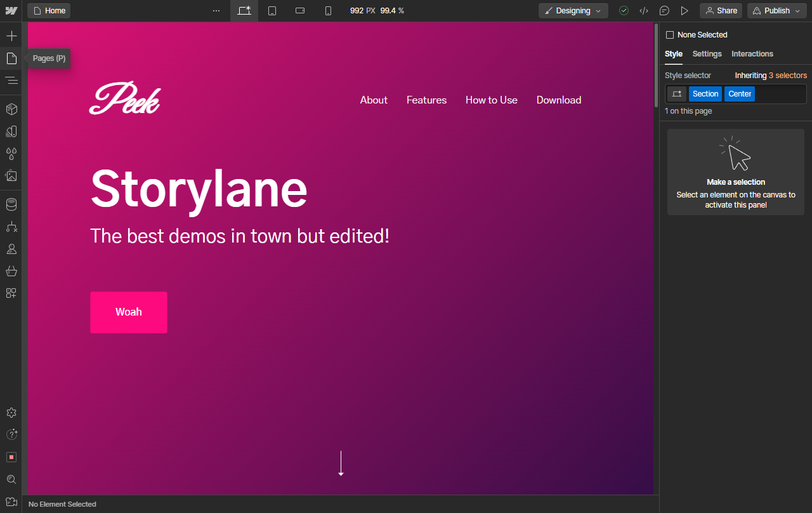Open the Help question mark icon
Screen dimensions: 812x513
pyautogui.click(x=11, y=434)
